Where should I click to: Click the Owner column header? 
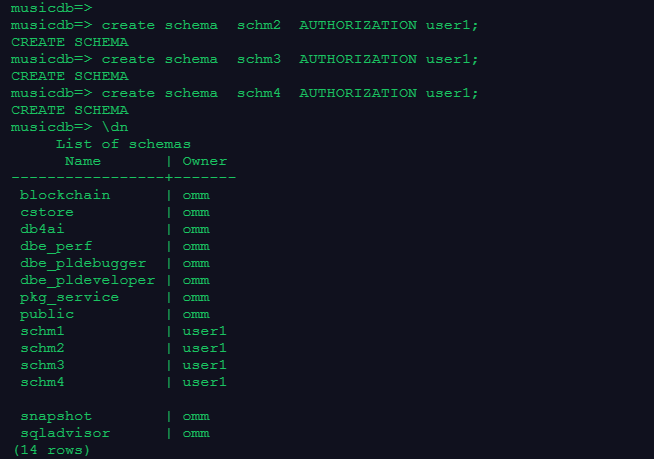click(x=205, y=161)
